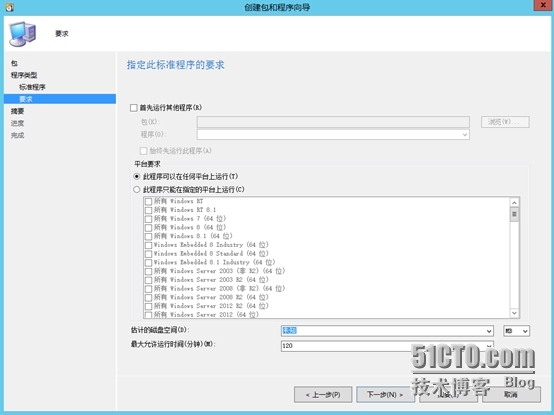Open the 程序(O) dropdown list
554x415 pixels.
[x=465, y=135]
